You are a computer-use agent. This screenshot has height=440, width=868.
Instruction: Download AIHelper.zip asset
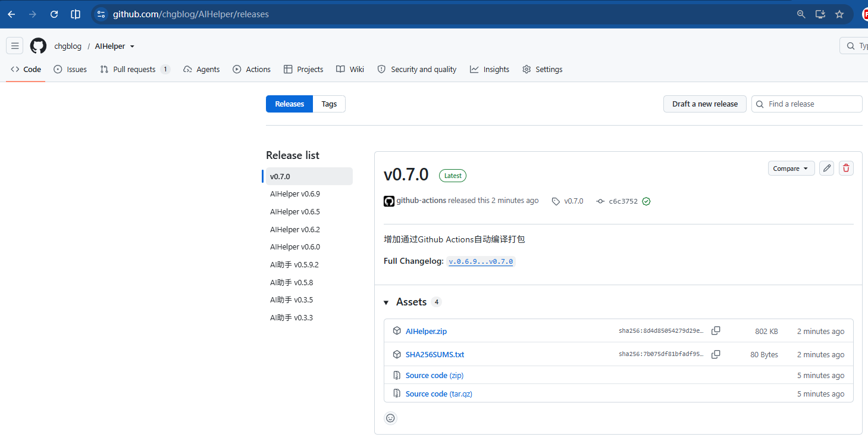[x=426, y=331]
